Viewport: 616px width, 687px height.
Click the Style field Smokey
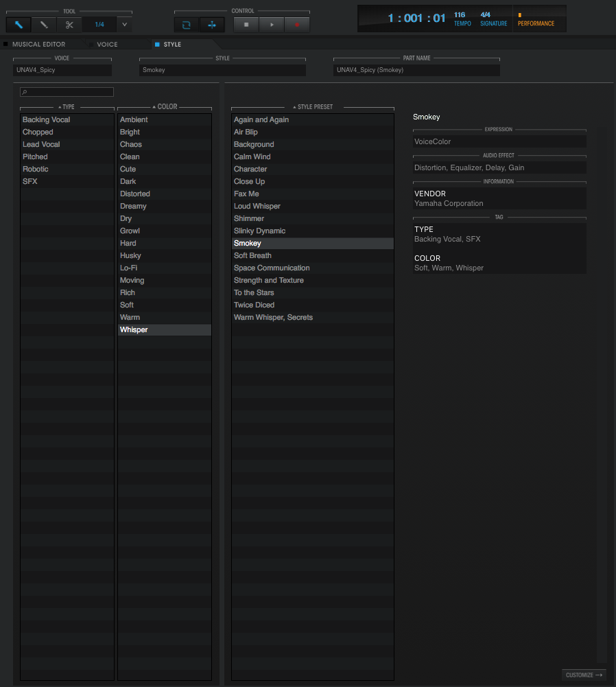pos(222,70)
